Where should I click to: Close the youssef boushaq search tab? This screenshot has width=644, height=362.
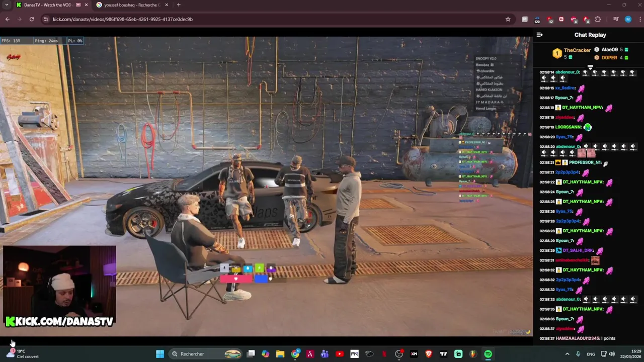pos(167,5)
